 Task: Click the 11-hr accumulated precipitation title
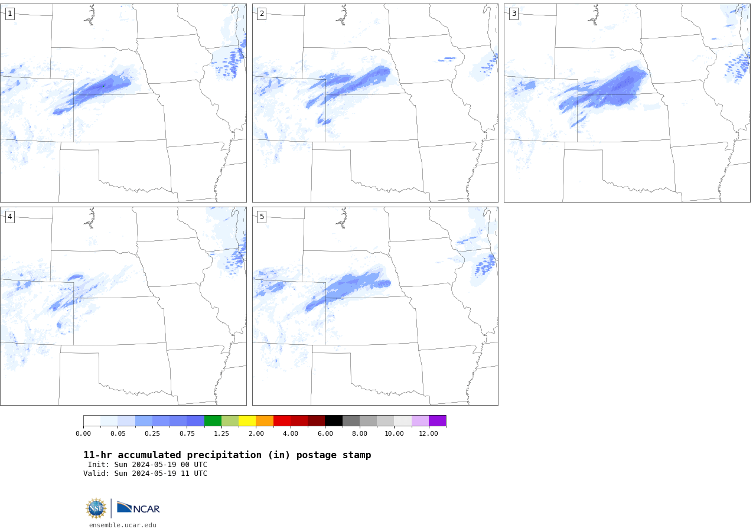[x=227, y=455]
